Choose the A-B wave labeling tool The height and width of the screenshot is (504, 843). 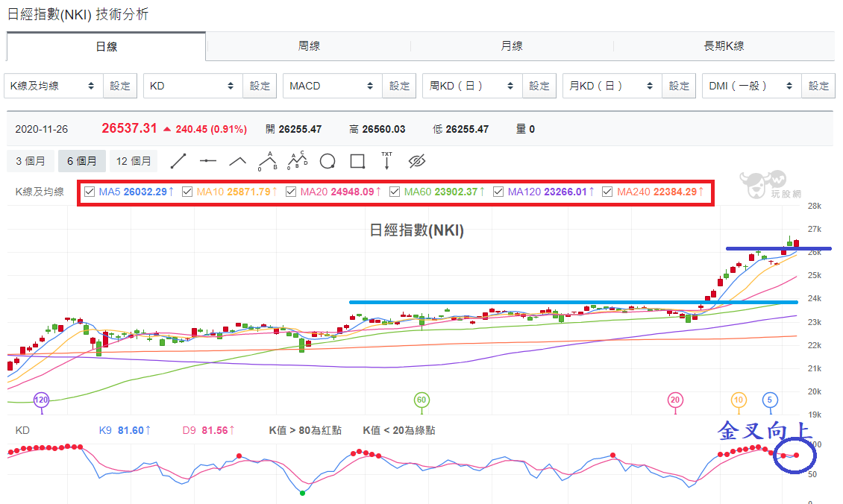tap(268, 161)
